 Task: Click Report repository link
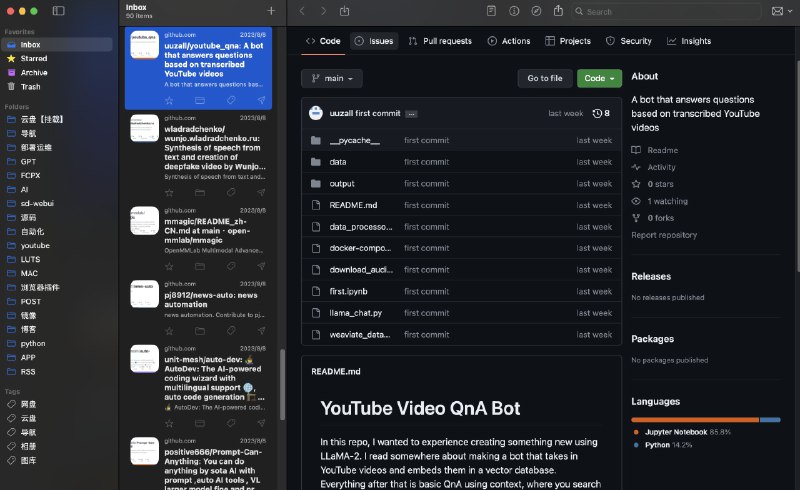664,235
